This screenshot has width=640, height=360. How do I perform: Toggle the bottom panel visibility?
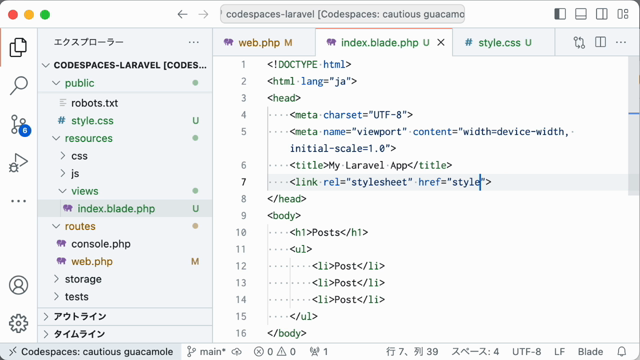coord(580,14)
